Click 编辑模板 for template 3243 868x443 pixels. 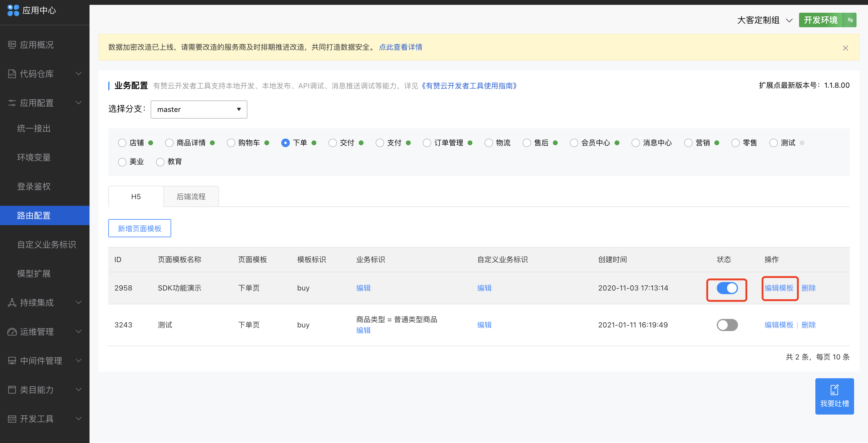(x=779, y=325)
